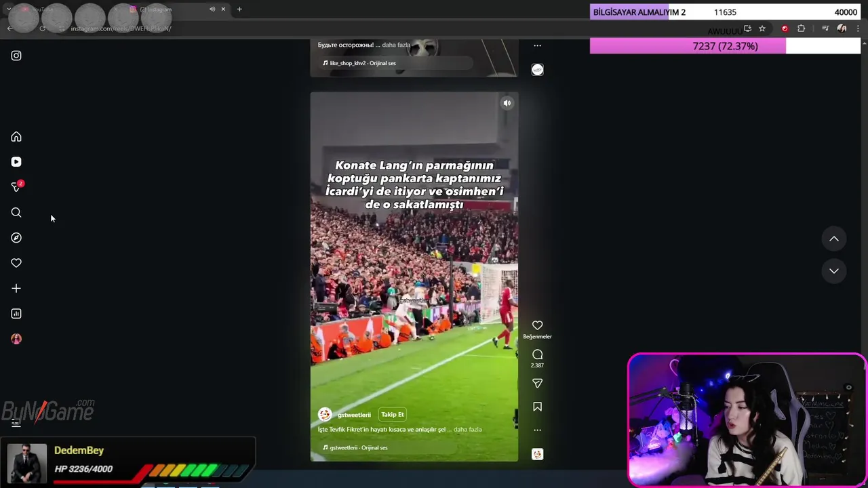Open Notifications heart in sidebar
Viewport: 868px width, 488px height.
pyautogui.click(x=16, y=263)
